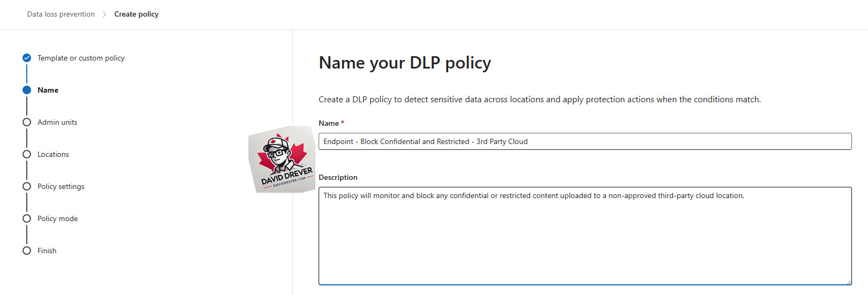
Task: Click the completed checkmark icon for Template step
Action: pos(27,58)
